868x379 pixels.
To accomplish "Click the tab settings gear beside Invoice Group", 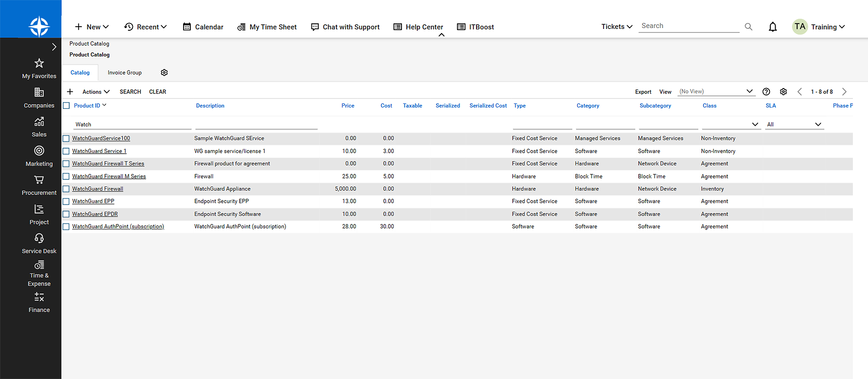I will coord(164,73).
